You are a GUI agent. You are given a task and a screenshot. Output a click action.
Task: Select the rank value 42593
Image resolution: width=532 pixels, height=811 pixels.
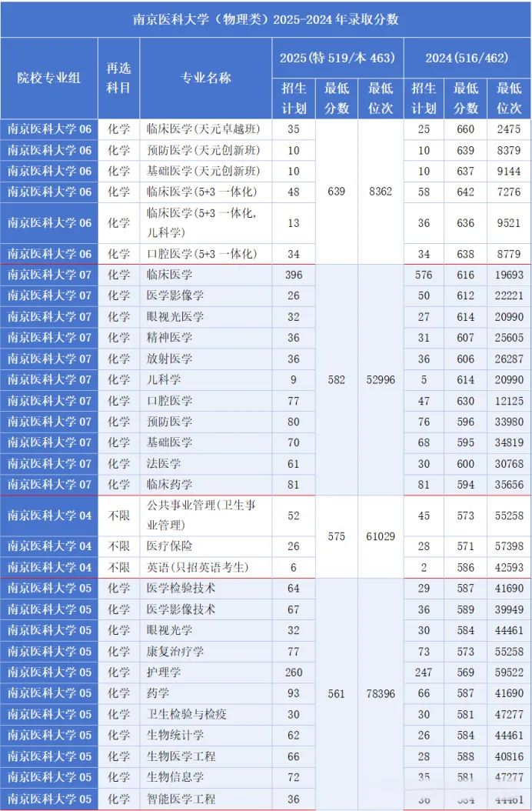pos(509,567)
